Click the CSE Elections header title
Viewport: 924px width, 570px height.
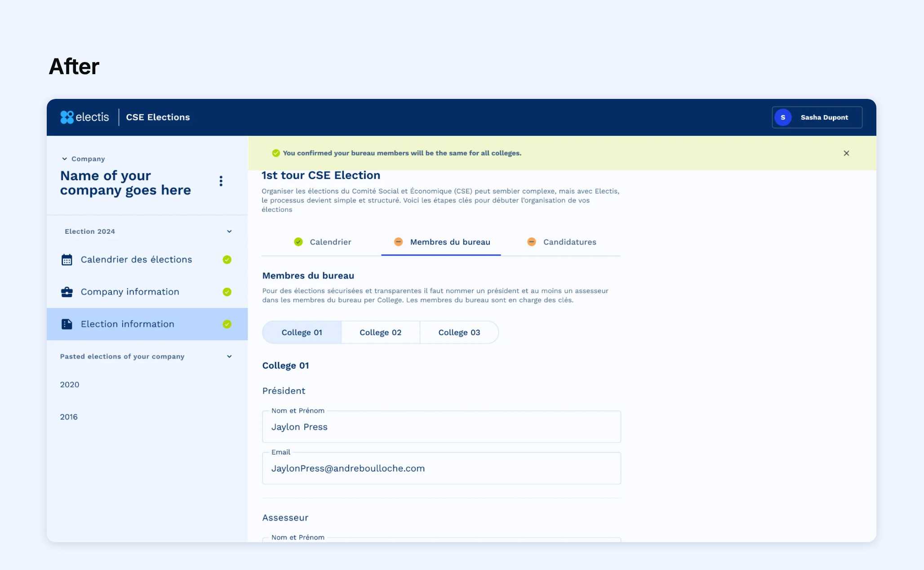pos(158,117)
